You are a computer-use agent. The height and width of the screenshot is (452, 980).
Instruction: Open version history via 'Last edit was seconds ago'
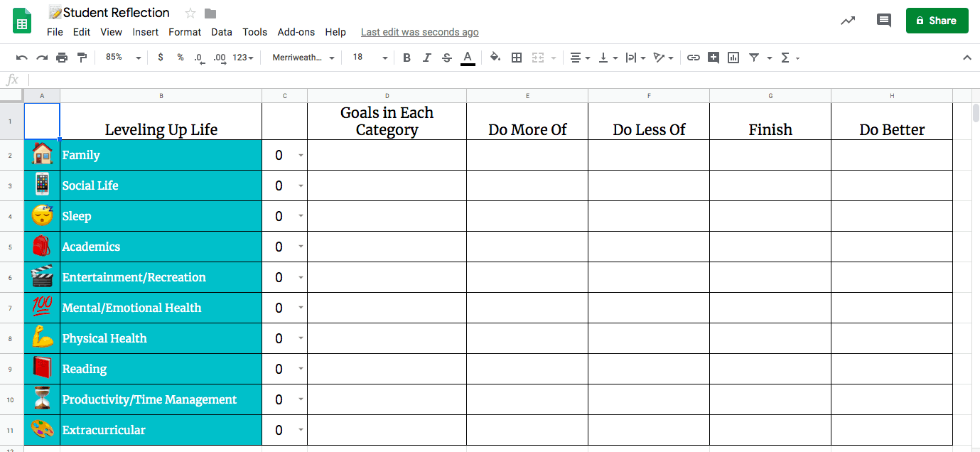419,32
